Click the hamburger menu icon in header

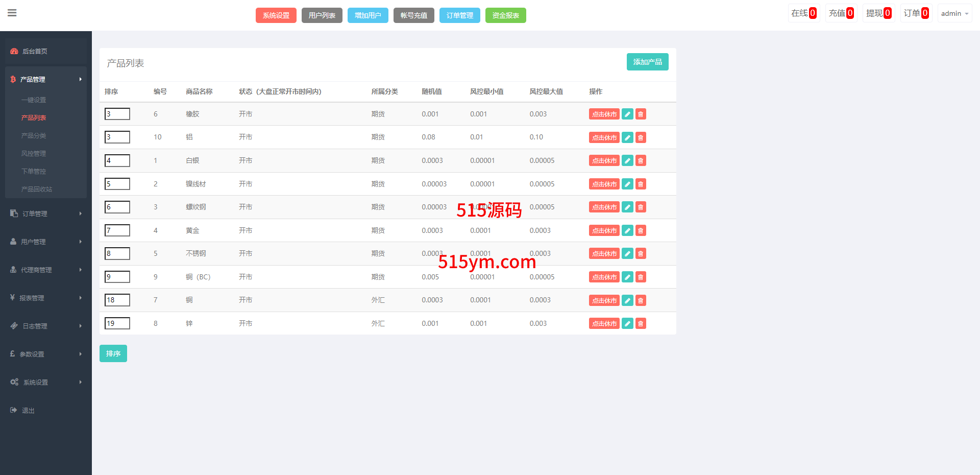point(12,13)
